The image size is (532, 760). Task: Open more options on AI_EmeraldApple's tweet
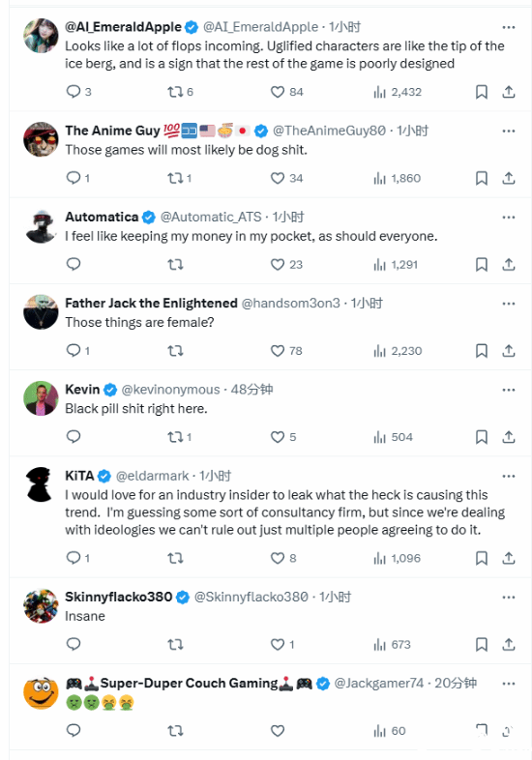[508, 27]
